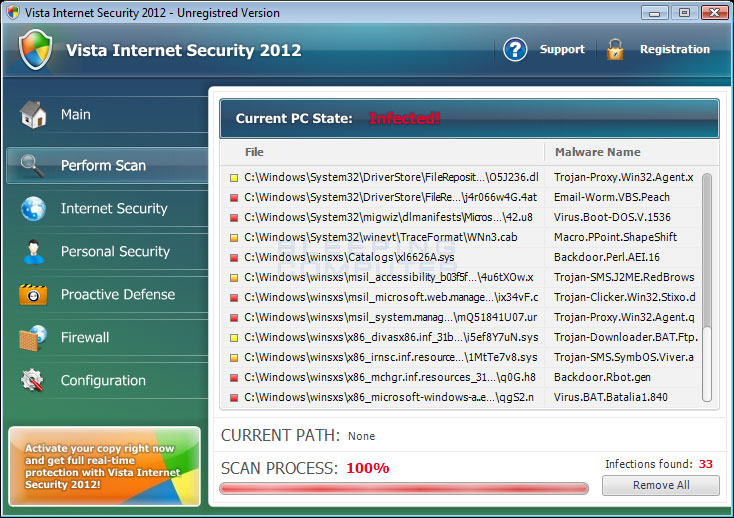Click the shield logo in header
Image resolution: width=734 pixels, height=518 pixels.
[x=36, y=50]
